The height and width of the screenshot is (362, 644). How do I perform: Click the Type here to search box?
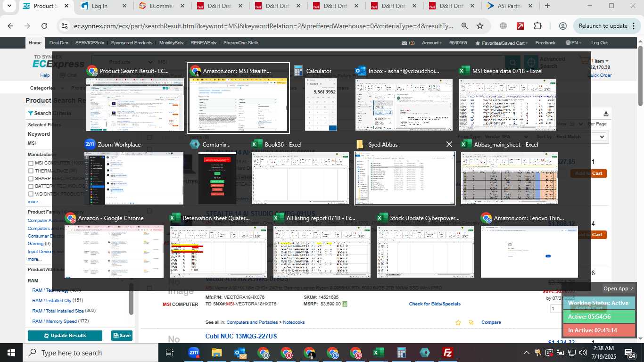91,353
